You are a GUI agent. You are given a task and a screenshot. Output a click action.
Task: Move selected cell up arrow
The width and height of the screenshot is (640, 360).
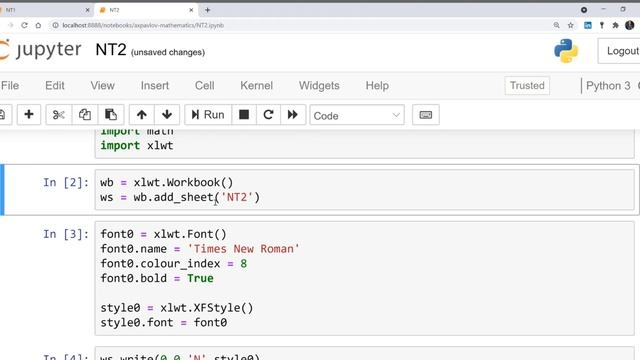point(142,115)
